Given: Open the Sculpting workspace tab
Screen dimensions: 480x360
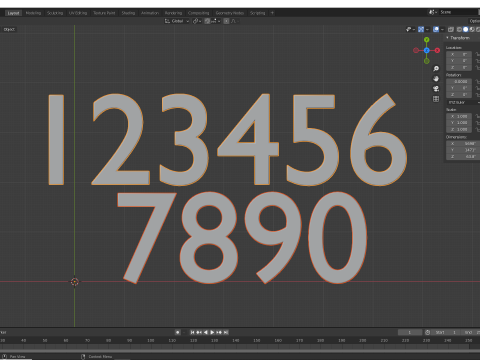Looking at the screenshot, I should click(55, 13).
